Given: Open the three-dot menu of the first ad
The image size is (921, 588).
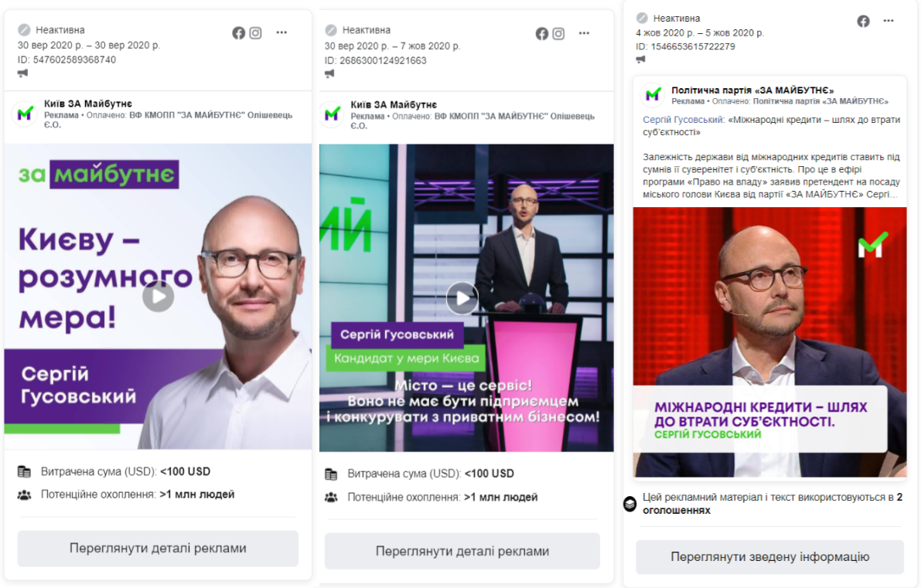Looking at the screenshot, I should tap(282, 33).
